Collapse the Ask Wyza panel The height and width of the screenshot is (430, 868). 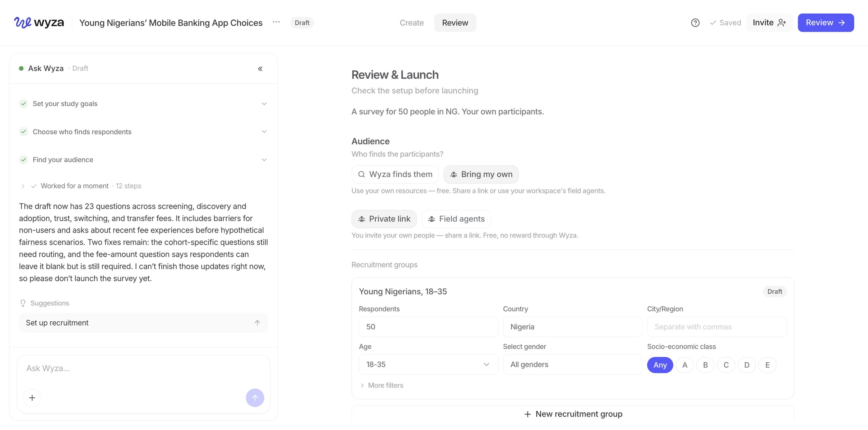(x=260, y=69)
